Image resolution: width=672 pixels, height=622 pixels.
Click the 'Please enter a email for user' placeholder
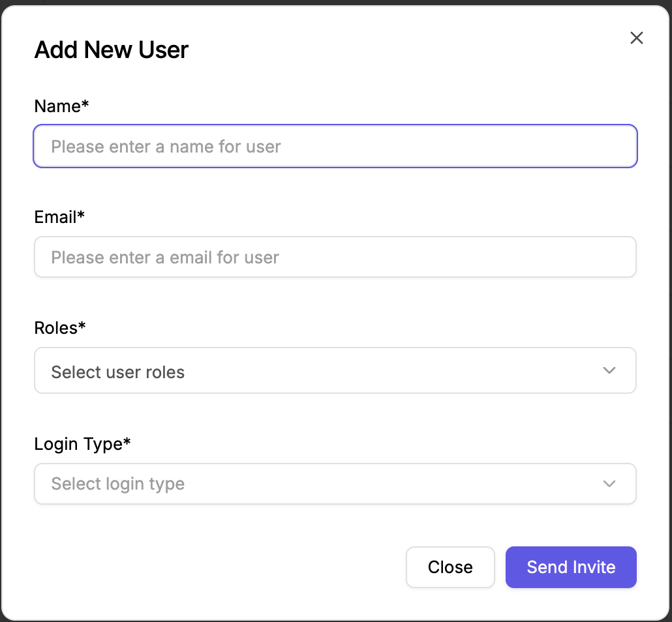(165, 258)
